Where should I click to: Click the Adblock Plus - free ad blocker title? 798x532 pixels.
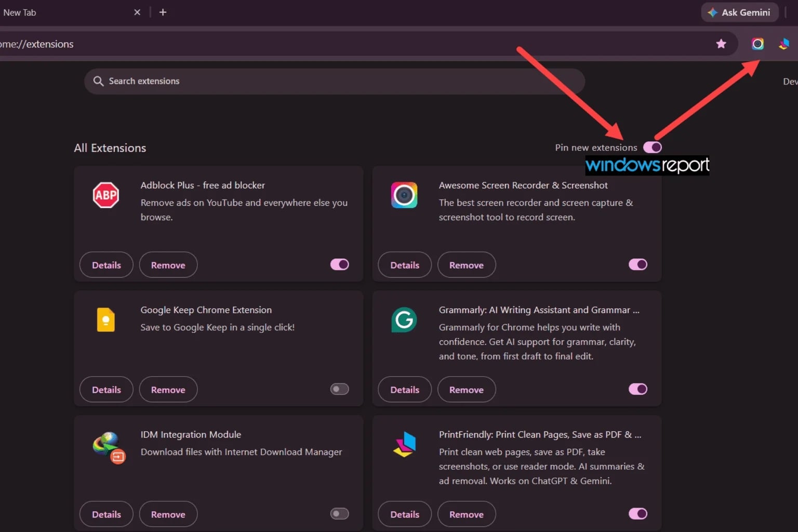203,185
